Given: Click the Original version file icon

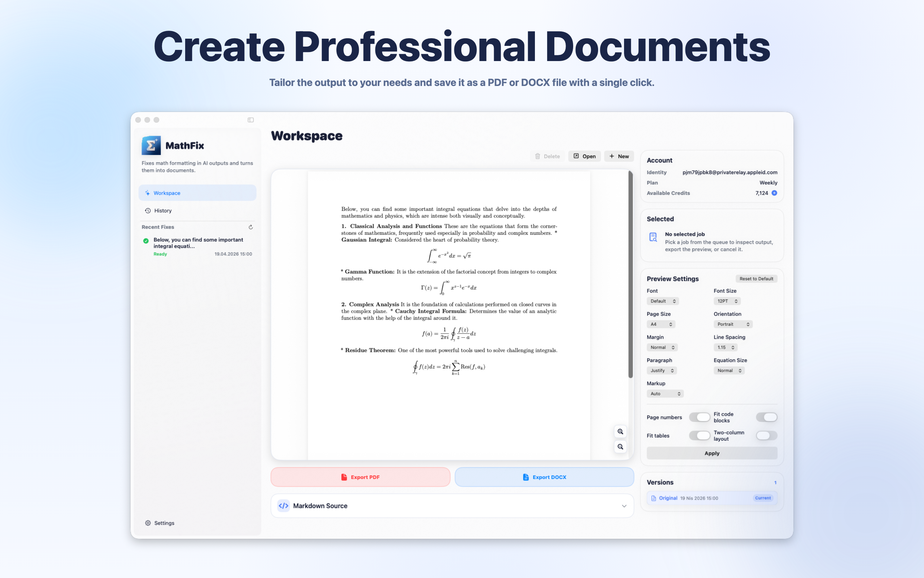Looking at the screenshot, I should click(x=654, y=498).
